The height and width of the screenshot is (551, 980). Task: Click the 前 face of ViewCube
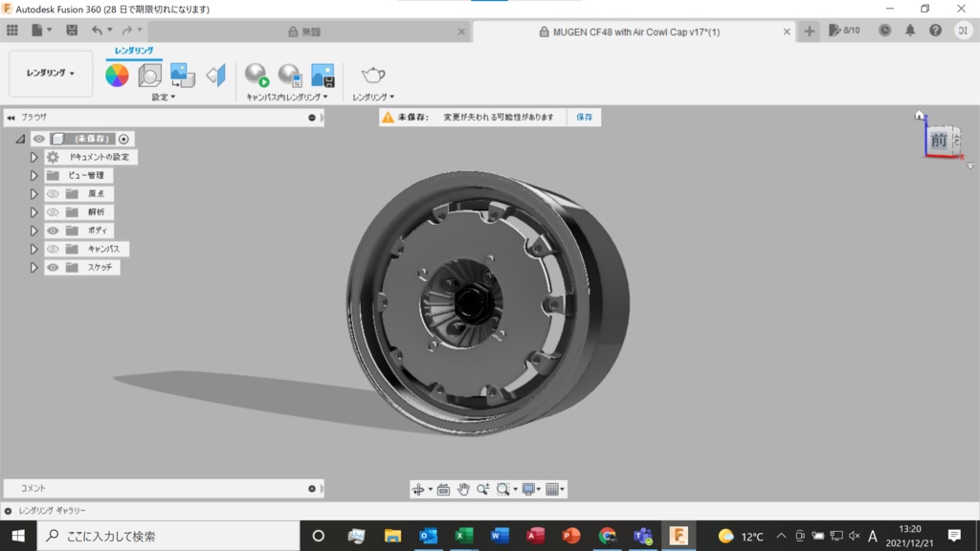coord(939,141)
